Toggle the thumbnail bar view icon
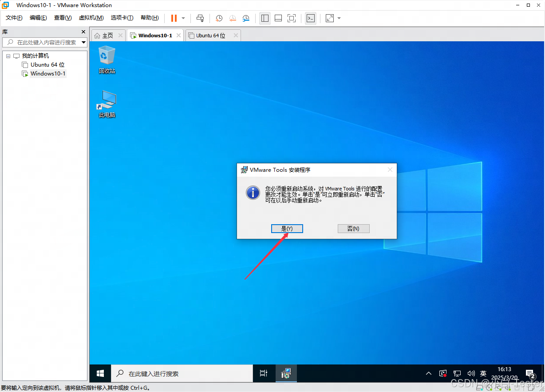 278,18
